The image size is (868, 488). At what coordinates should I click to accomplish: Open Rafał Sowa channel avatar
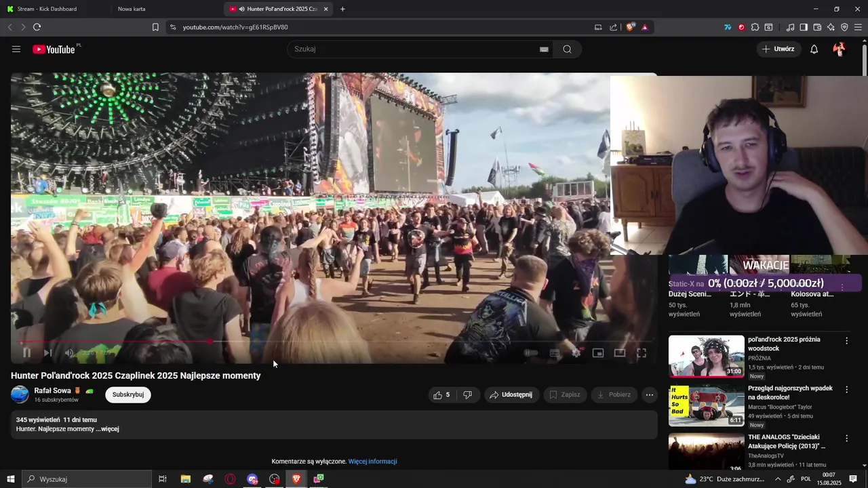click(20, 394)
